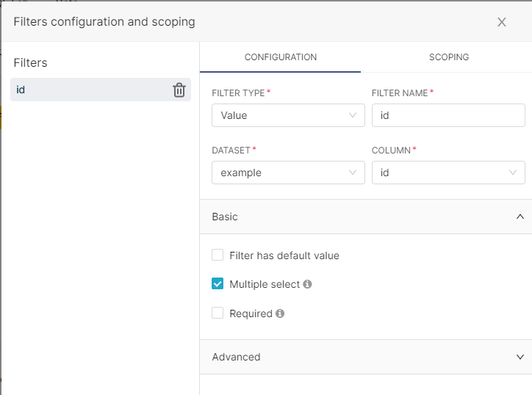Switch to the Scoping tab
Image resolution: width=532 pixels, height=395 pixels.
click(x=448, y=57)
